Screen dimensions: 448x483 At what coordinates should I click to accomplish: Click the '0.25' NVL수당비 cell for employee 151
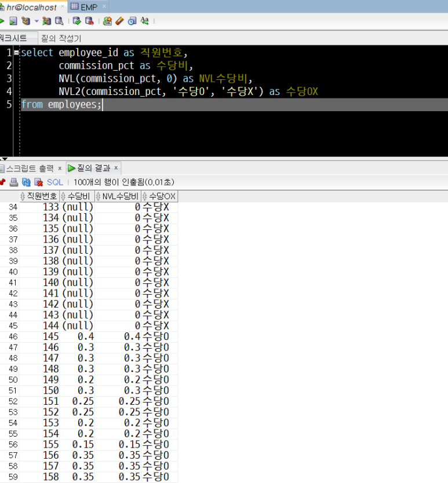118,401
